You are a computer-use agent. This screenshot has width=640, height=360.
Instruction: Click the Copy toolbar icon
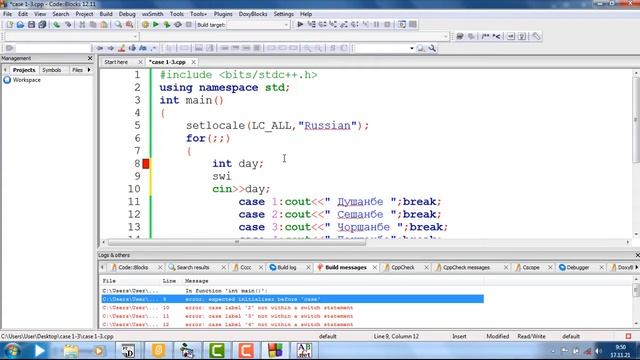93,25
